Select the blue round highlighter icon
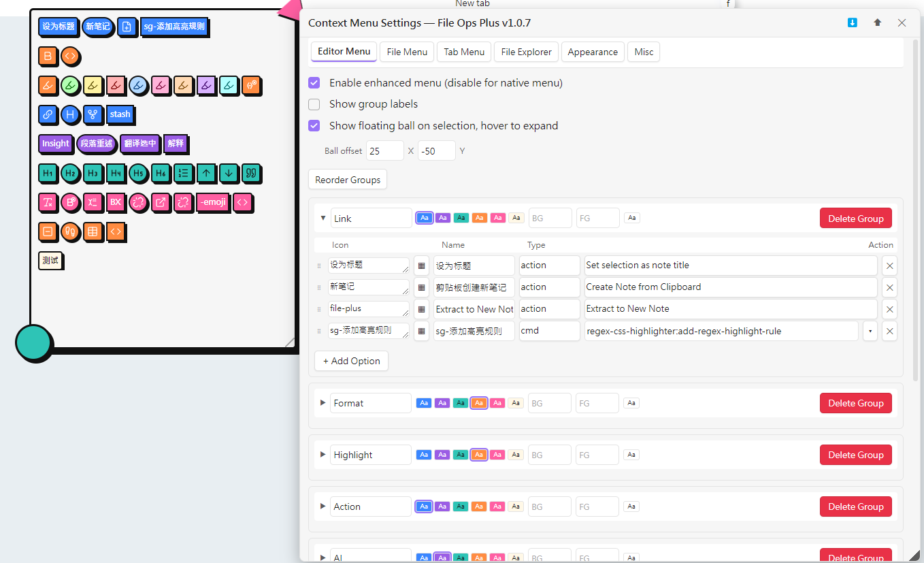 tap(138, 85)
